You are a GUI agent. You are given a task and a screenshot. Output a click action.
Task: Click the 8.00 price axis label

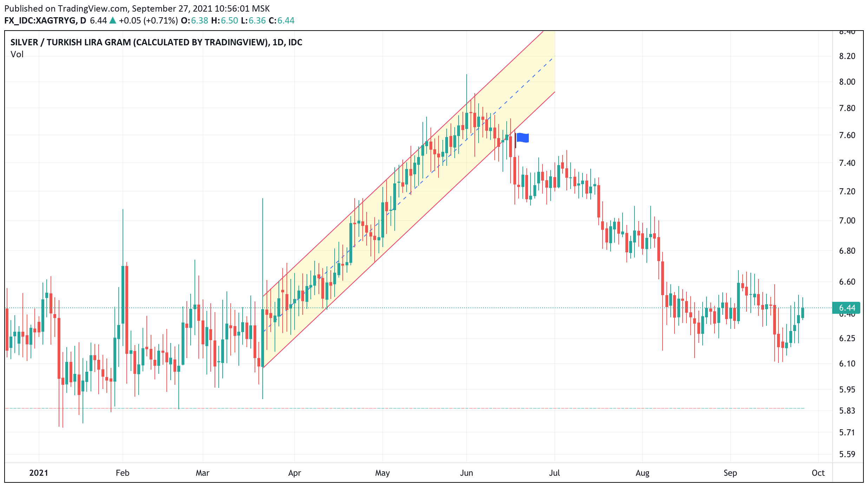[x=847, y=82]
